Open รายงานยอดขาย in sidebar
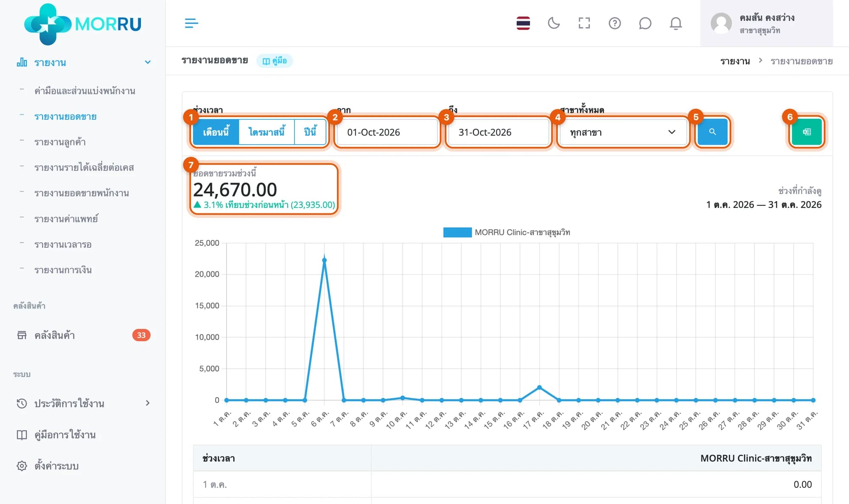 pos(65,116)
